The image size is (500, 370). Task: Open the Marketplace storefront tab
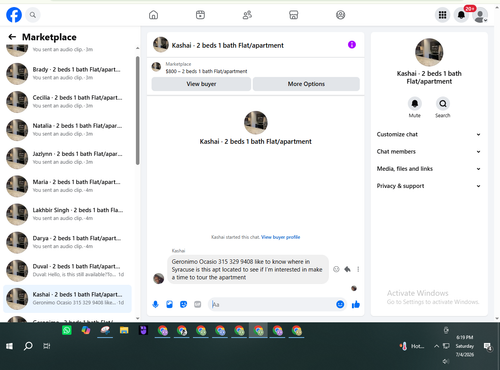point(294,15)
